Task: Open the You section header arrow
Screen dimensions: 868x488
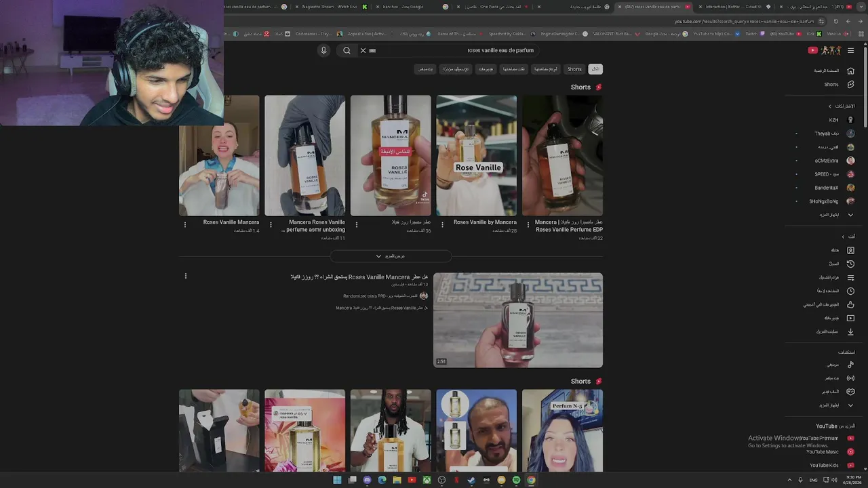Action: pos(843,237)
